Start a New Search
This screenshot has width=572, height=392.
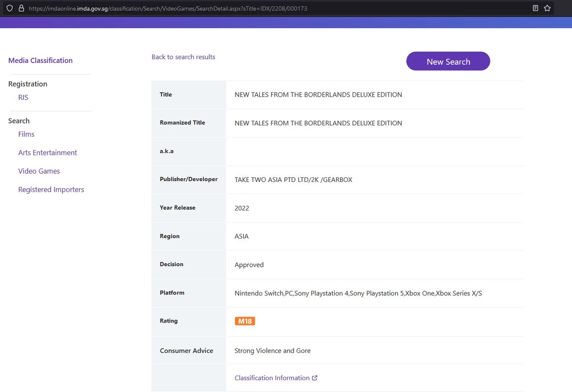pyautogui.click(x=448, y=61)
